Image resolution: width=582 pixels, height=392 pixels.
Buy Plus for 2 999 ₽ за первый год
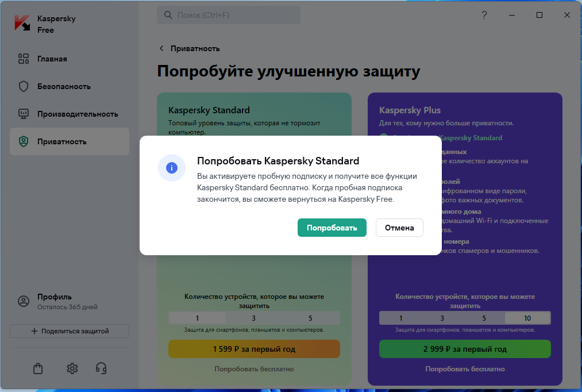pos(465,349)
